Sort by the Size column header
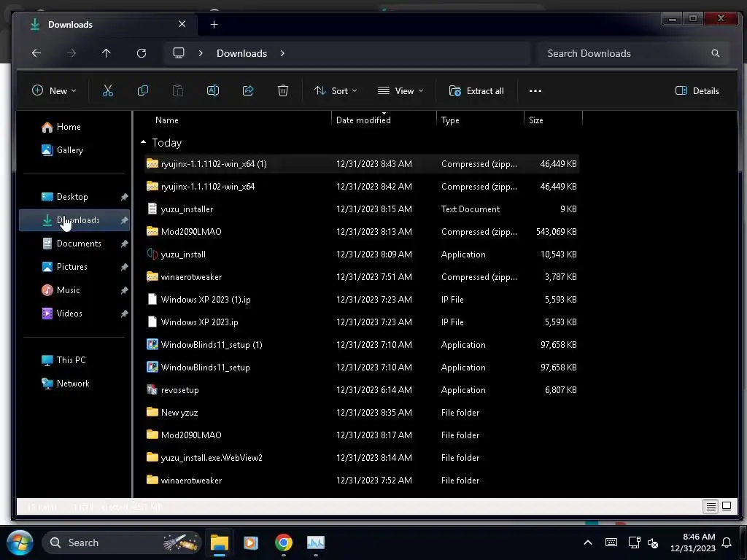Viewport: 747px width, 560px height. [x=536, y=120]
